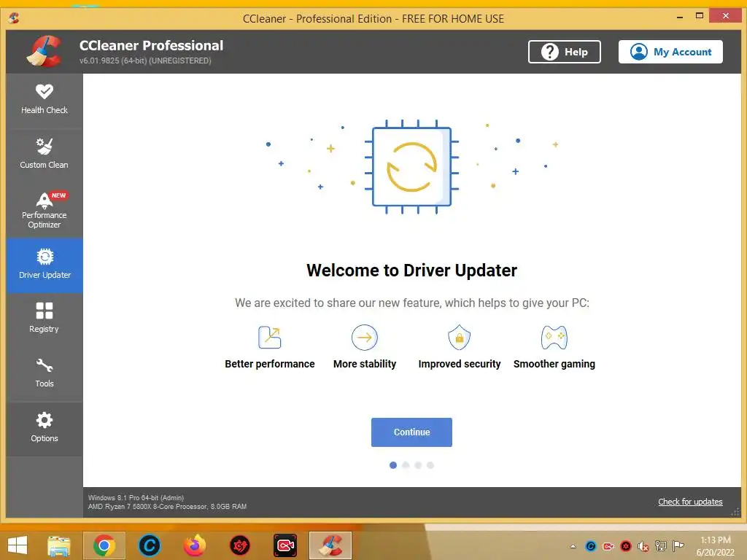Click the CCleaner logo in header
747x560 pixels.
click(44, 52)
